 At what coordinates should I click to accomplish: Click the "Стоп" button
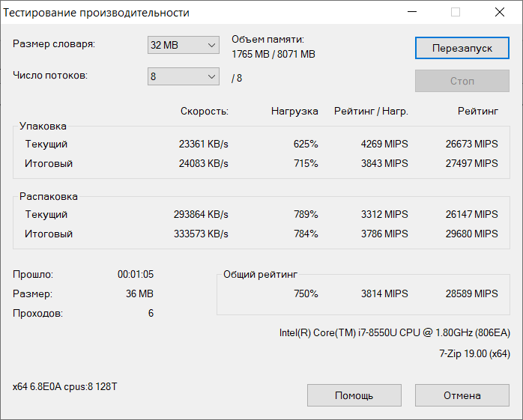pyautogui.click(x=462, y=81)
